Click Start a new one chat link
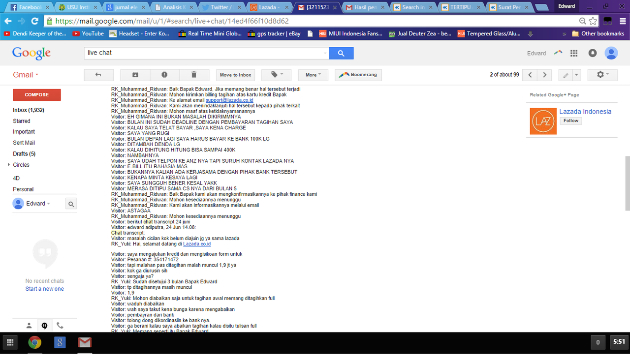 (45, 289)
